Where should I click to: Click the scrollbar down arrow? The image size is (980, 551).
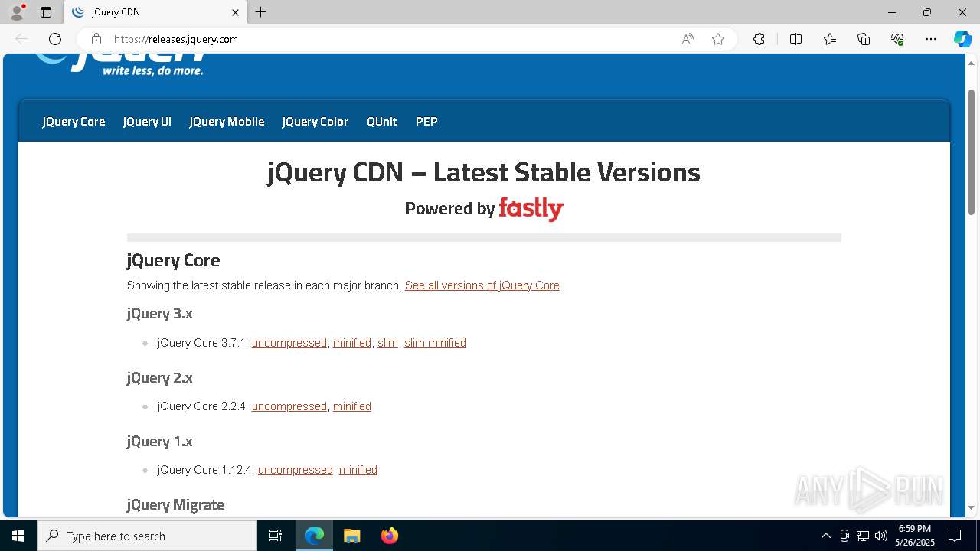pyautogui.click(x=972, y=507)
